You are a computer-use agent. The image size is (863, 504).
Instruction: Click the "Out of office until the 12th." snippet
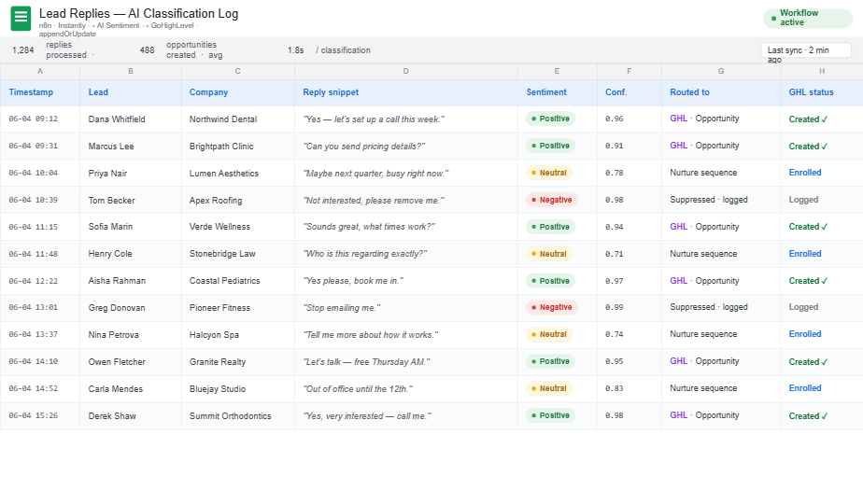(x=358, y=389)
